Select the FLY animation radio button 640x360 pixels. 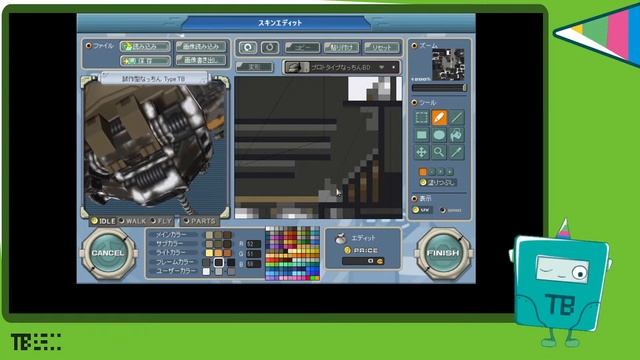pyautogui.click(x=153, y=221)
